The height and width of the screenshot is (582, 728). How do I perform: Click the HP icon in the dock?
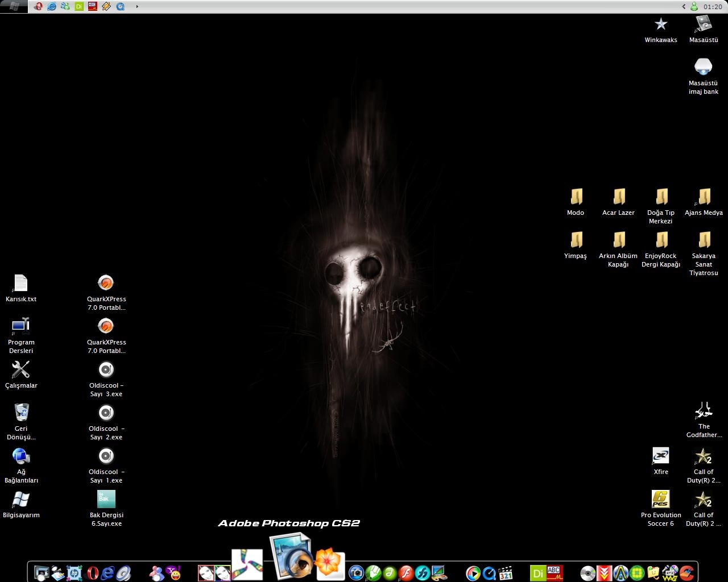[74, 573]
